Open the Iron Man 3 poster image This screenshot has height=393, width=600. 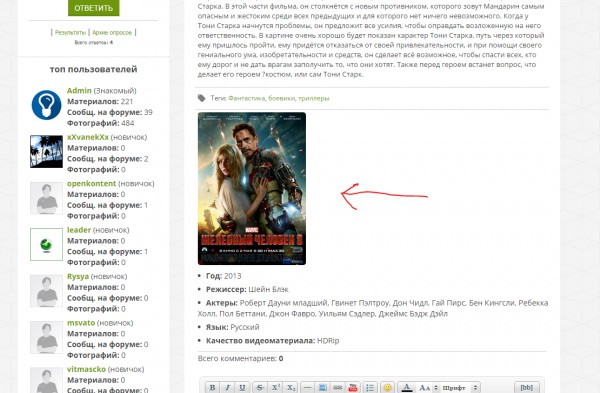coord(252,188)
